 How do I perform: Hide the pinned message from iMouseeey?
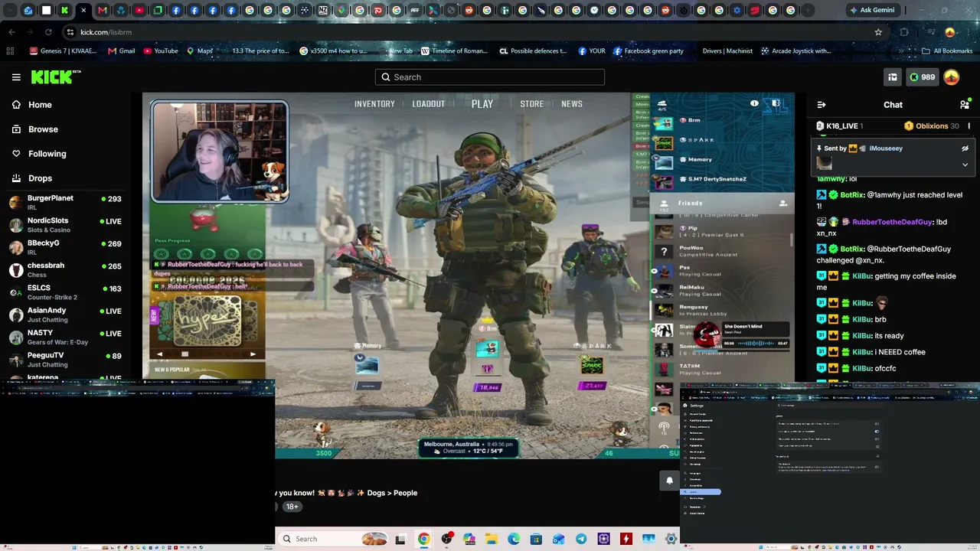pos(965,148)
